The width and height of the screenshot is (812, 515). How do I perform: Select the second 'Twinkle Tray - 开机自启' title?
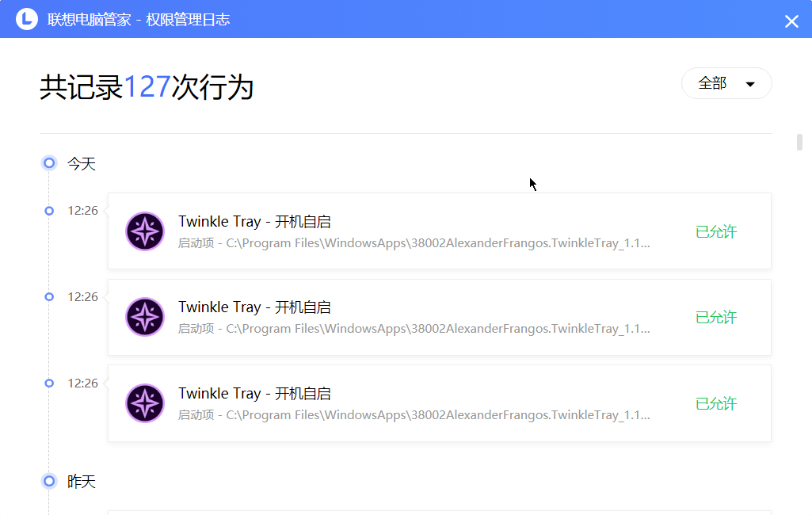tap(255, 307)
